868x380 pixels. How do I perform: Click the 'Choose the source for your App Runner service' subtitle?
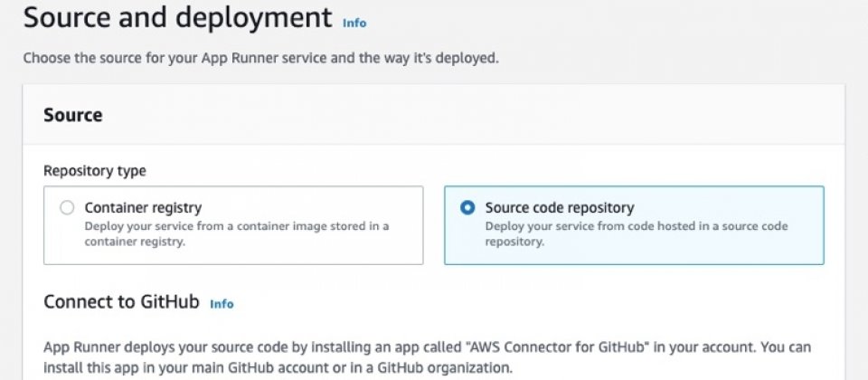click(x=260, y=58)
